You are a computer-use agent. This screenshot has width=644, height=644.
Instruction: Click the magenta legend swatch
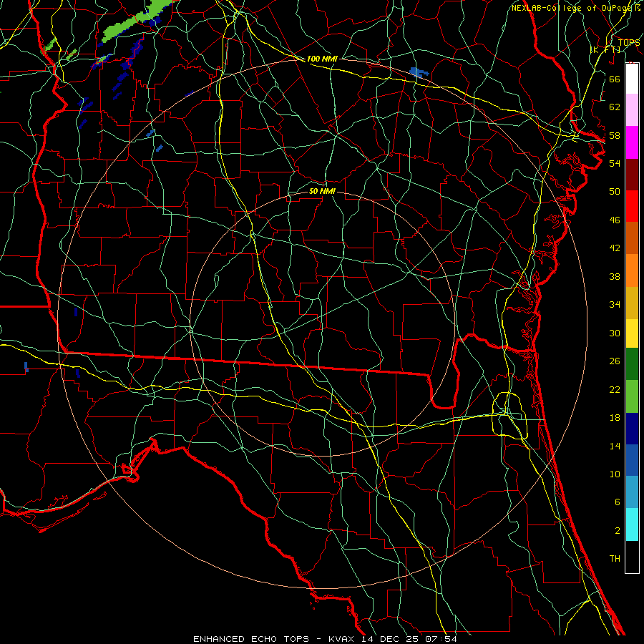pyautogui.click(x=632, y=142)
